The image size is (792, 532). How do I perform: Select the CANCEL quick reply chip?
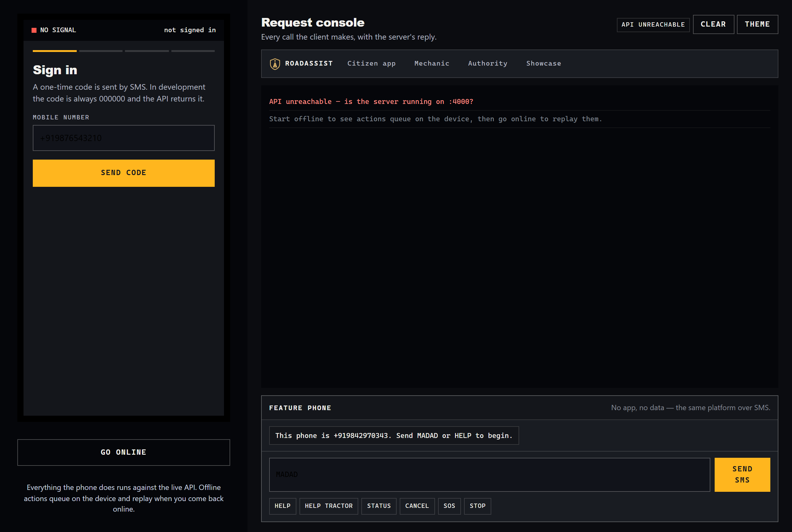417,506
